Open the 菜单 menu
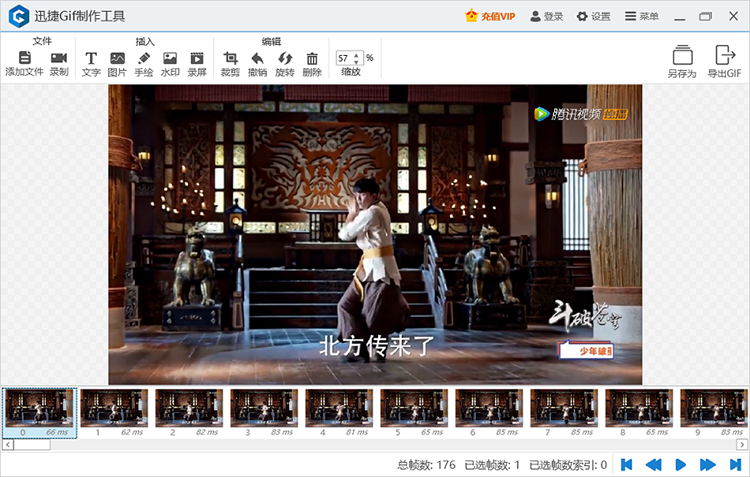Image resolution: width=750 pixels, height=477 pixels. point(641,17)
